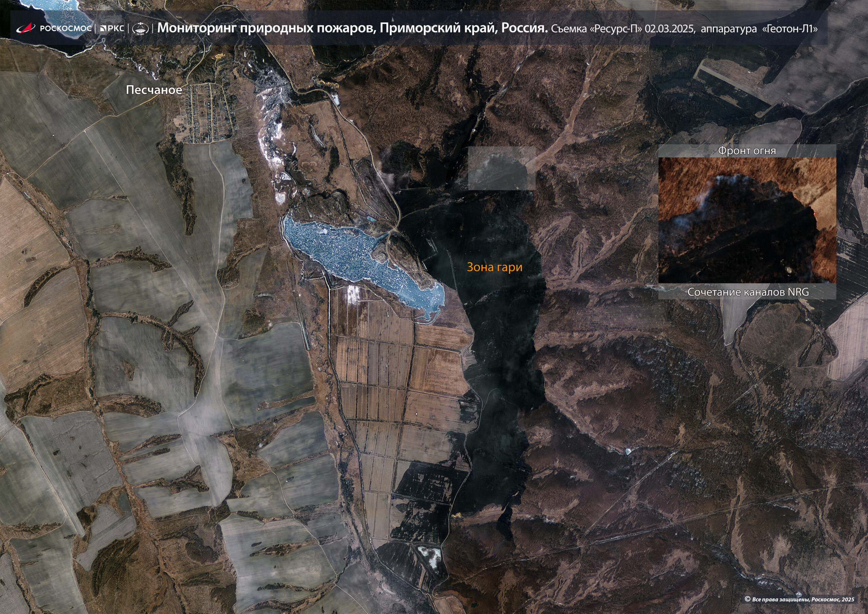Click the Песчаное village label
Image resolution: width=868 pixels, height=614 pixels.
[x=154, y=90]
